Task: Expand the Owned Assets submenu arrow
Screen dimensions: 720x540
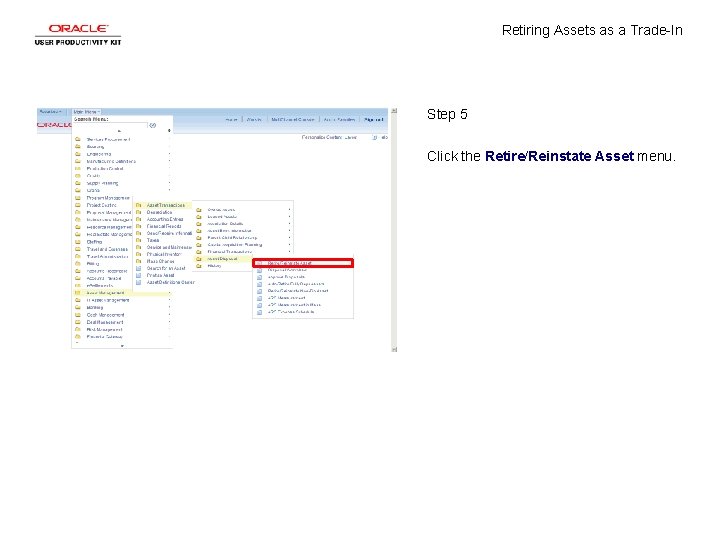Action: click(289, 210)
